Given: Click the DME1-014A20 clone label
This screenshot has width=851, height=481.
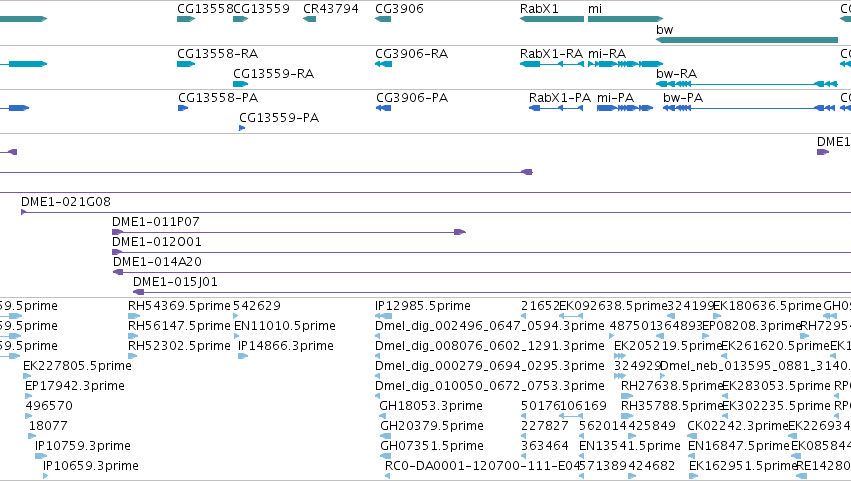Looking at the screenshot, I should [x=157, y=262].
